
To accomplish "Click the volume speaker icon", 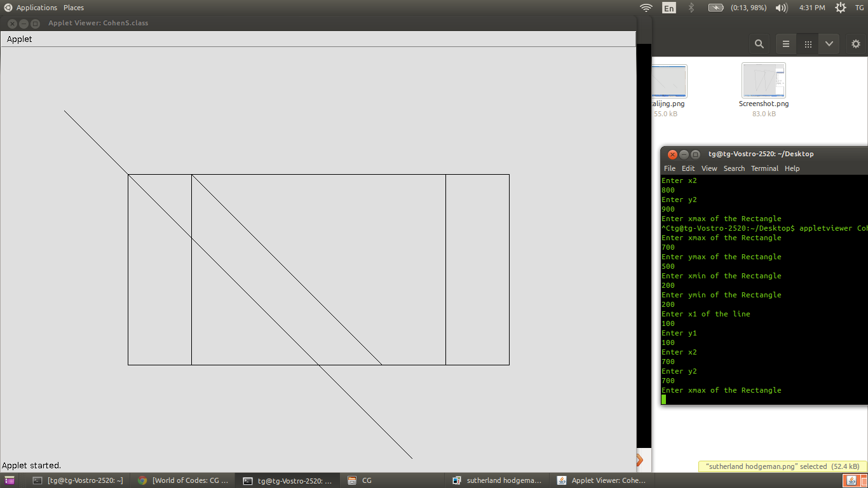I will 782,8.
